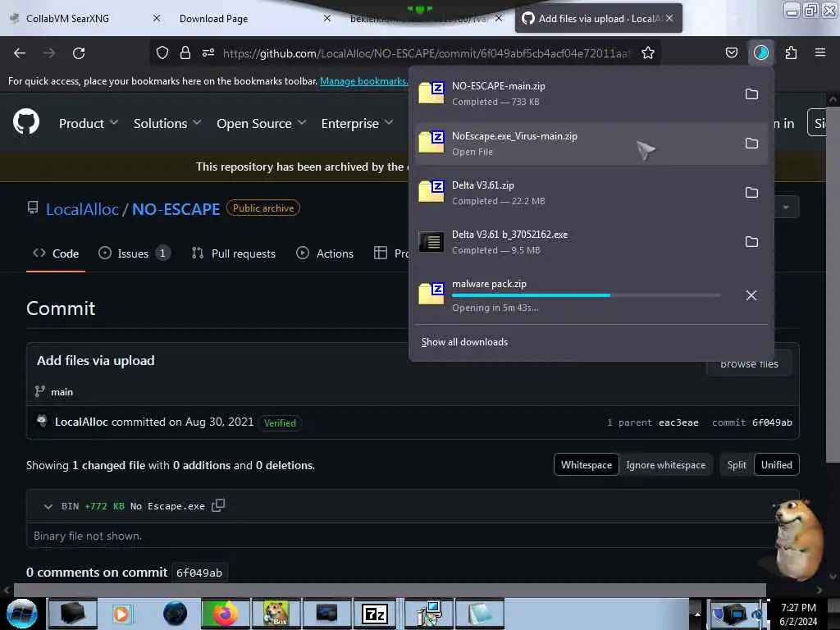This screenshot has height=630, width=840.
Task: Expand the Solutions menu
Action: (167, 123)
